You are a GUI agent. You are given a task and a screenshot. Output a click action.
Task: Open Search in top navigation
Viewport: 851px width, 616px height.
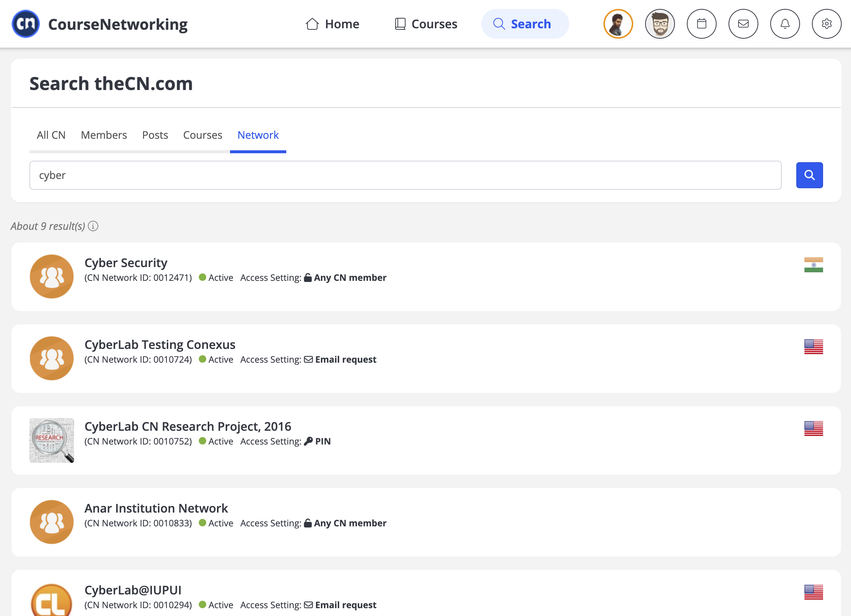[525, 24]
